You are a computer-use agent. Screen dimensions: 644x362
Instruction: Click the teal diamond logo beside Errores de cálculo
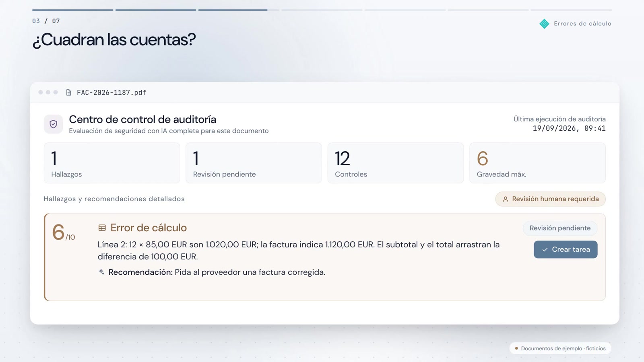coord(544,24)
